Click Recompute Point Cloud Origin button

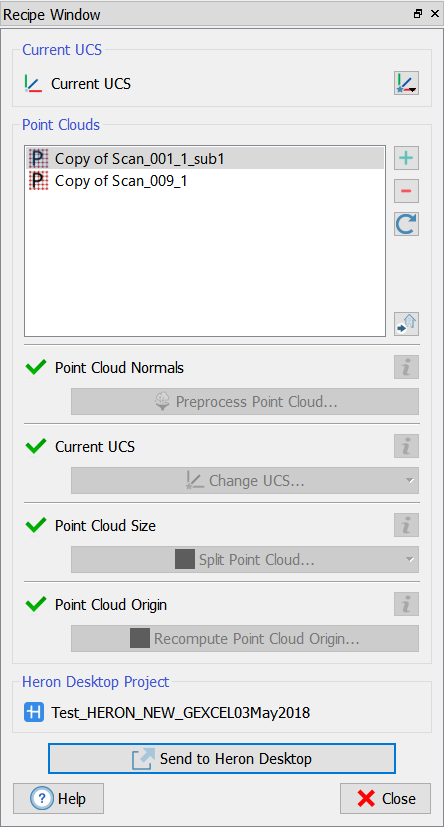pyautogui.click(x=245, y=639)
